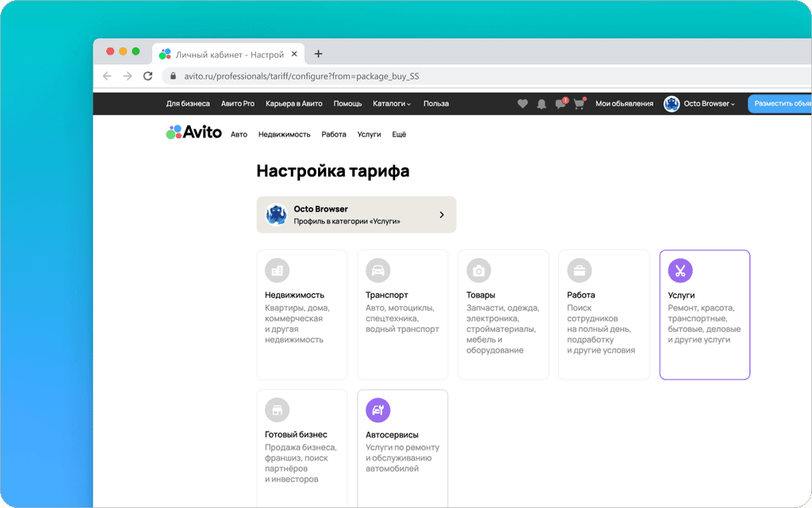Click the camera icon on Товары card
Screen dimensions: 812x508
click(x=478, y=271)
